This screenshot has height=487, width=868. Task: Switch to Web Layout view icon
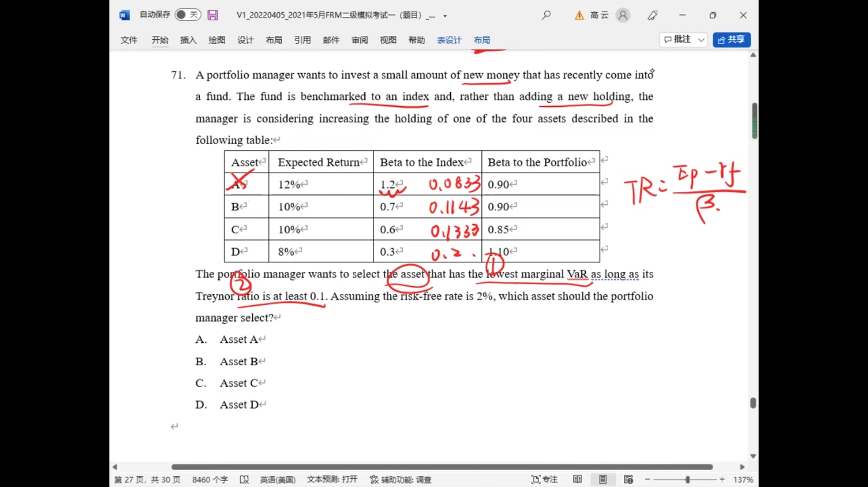[628, 479]
